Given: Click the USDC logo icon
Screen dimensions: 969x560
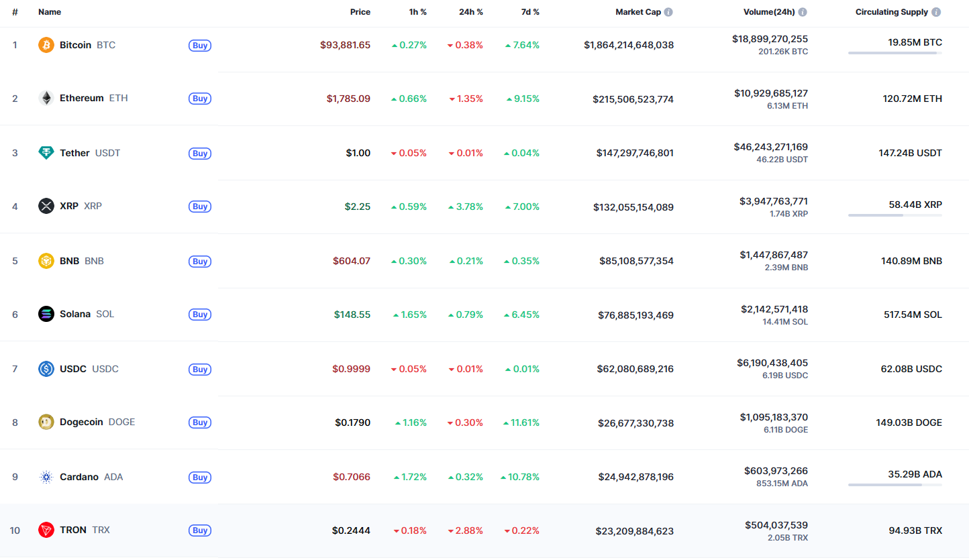Looking at the screenshot, I should pyautogui.click(x=46, y=369).
